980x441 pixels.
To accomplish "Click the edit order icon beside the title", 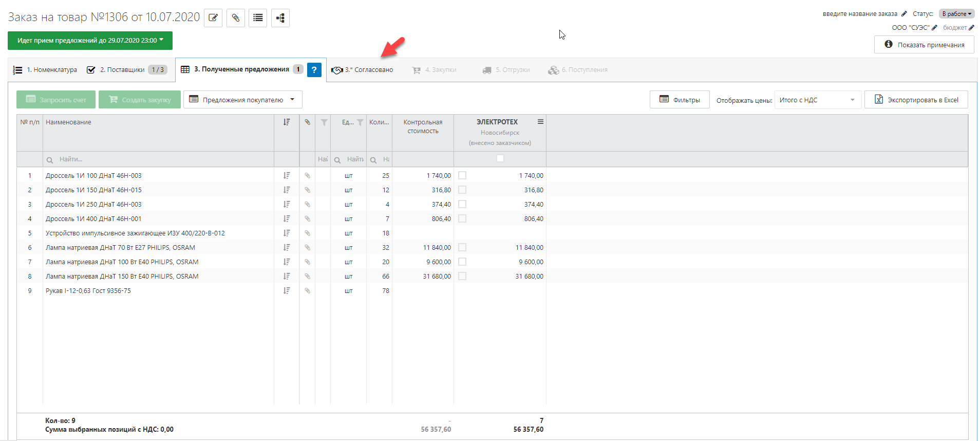I will (x=213, y=18).
